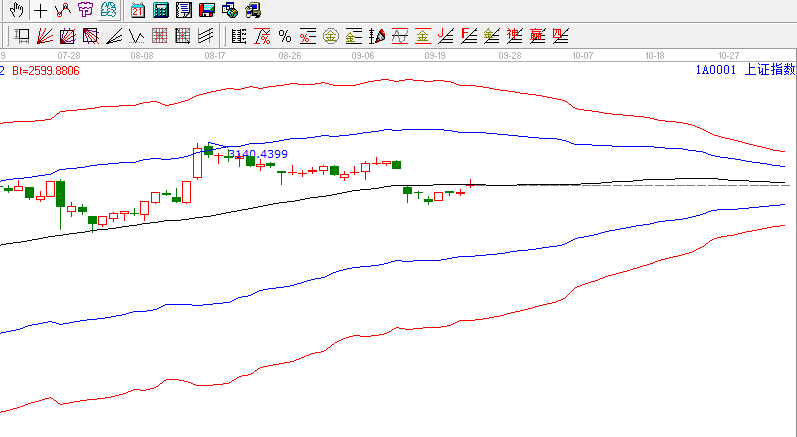Click the 09-19 date on timeline
Viewport: 797px width, 437px height.
pos(434,57)
